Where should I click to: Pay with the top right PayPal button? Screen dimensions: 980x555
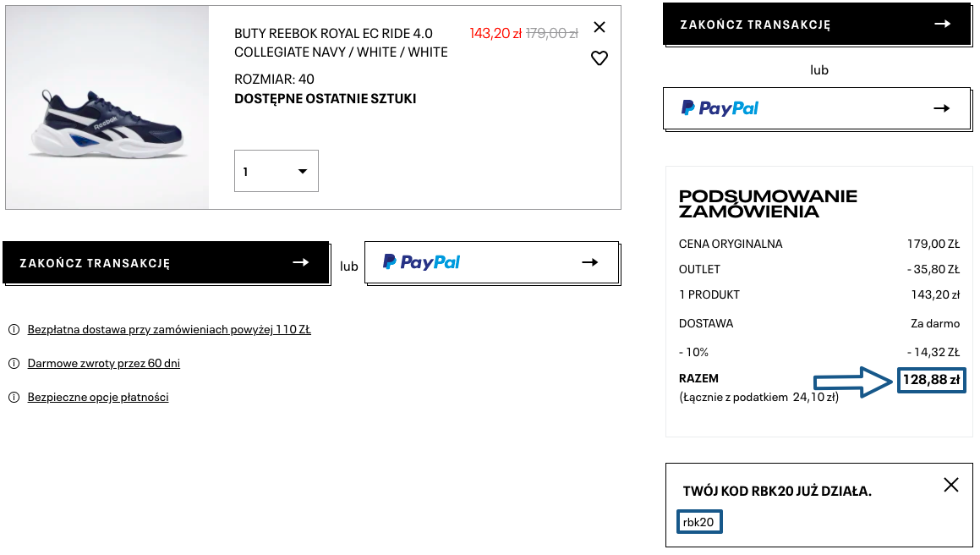[x=816, y=108]
